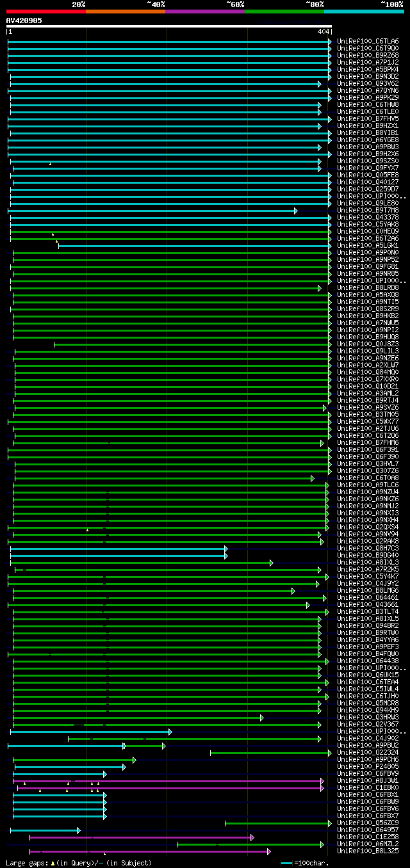The height and width of the screenshot is (868, 410).
Task: Select the UniRef100_Q93V62 label
Action: point(368,83)
